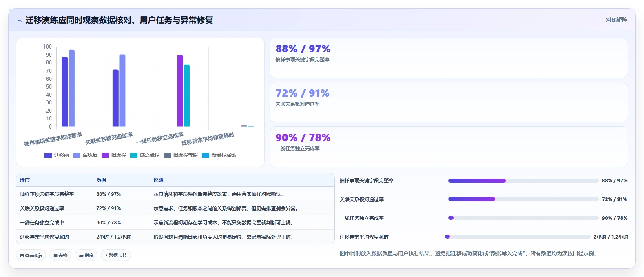Click the 进度 tag chip
Screen dimensions: 644x277
click(x=86, y=255)
